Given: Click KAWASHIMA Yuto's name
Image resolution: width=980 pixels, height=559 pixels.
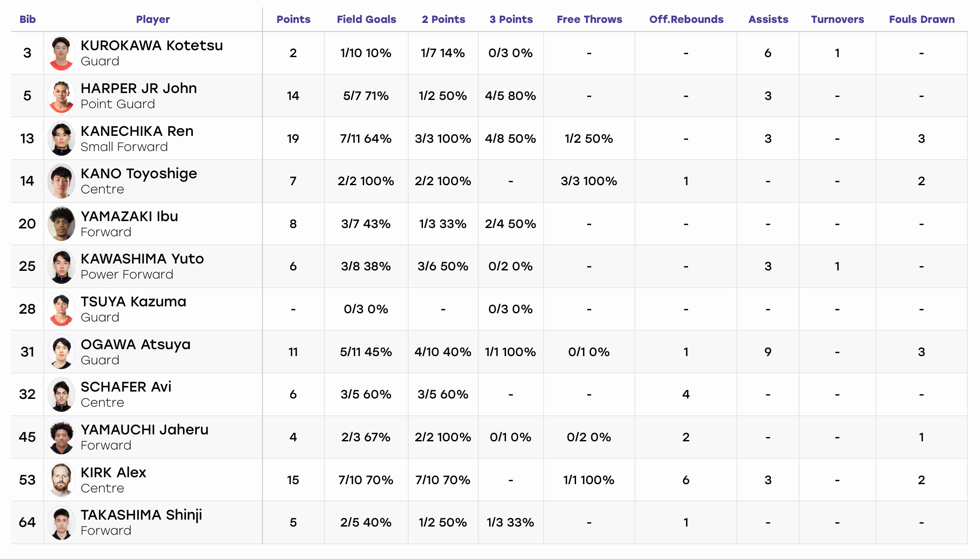Looking at the screenshot, I should click(x=142, y=259).
